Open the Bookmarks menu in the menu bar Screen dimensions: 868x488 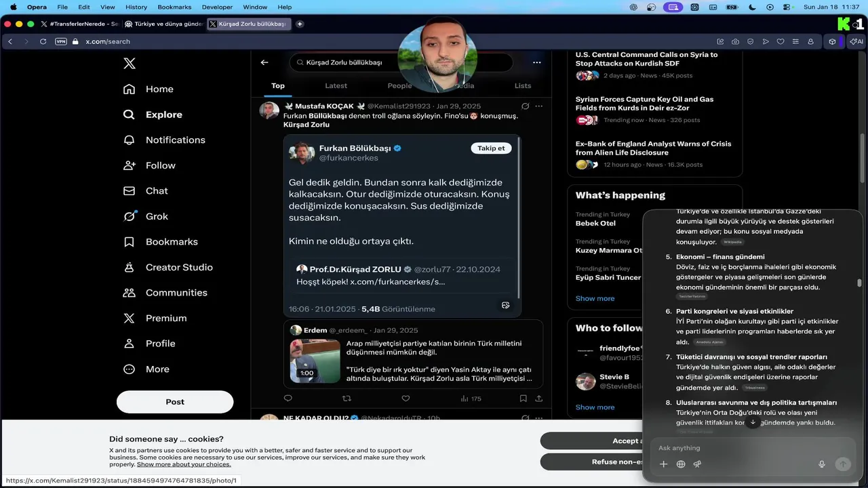click(x=174, y=7)
